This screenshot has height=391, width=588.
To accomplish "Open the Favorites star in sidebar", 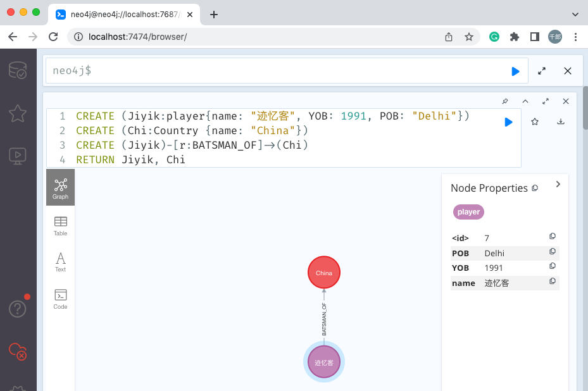I will pos(18,113).
